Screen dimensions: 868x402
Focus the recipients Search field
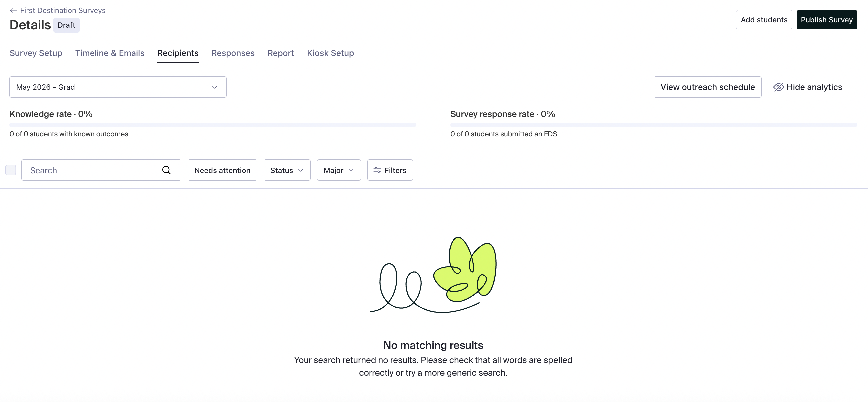pyautogui.click(x=101, y=170)
